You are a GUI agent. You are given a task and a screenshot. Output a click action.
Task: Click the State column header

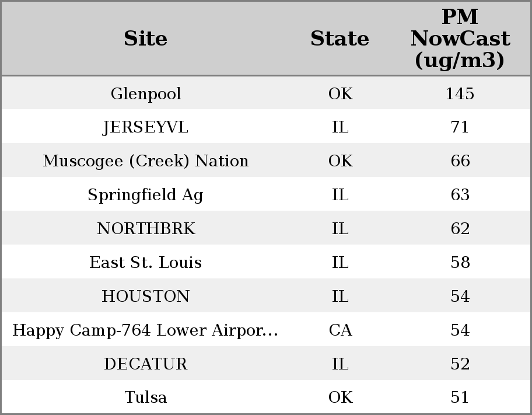coord(339,39)
